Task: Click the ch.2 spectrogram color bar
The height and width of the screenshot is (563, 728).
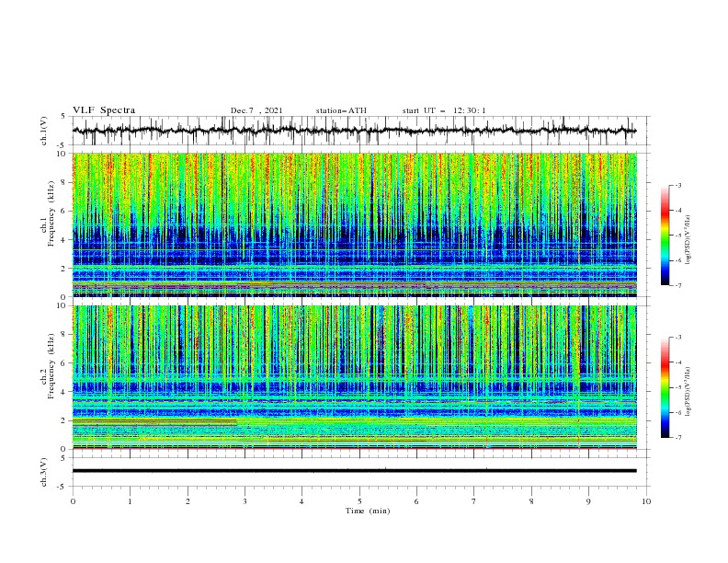Action: [x=665, y=387]
